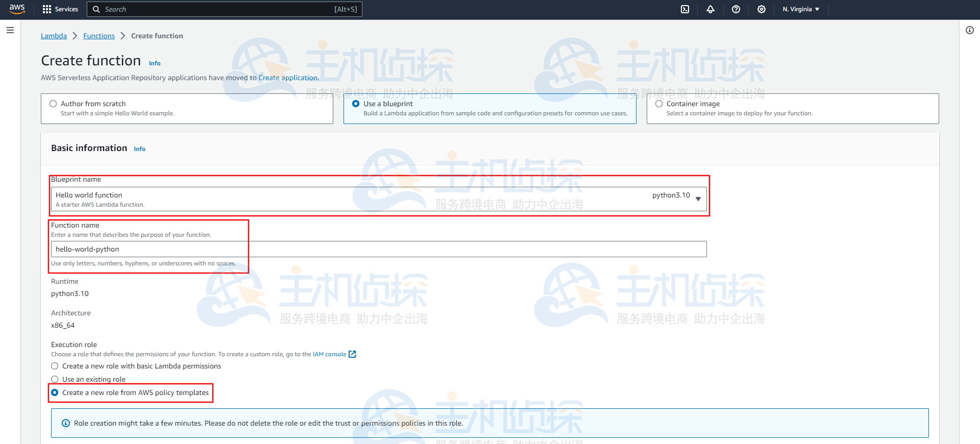Open Info link next to Basic information

coord(139,149)
